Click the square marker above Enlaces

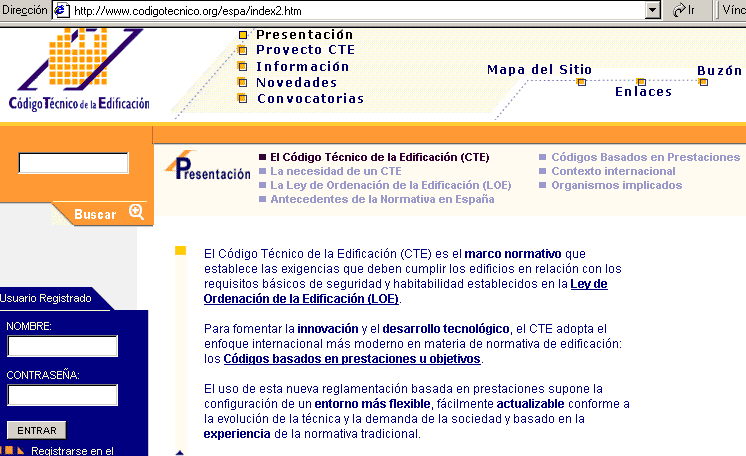point(641,82)
